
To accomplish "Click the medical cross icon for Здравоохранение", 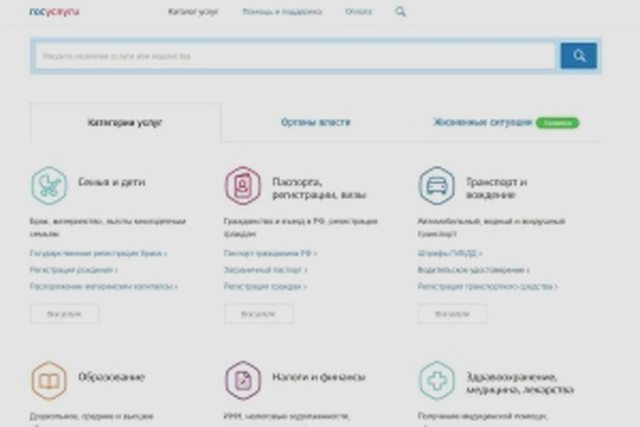I will (x=436, y=380).
